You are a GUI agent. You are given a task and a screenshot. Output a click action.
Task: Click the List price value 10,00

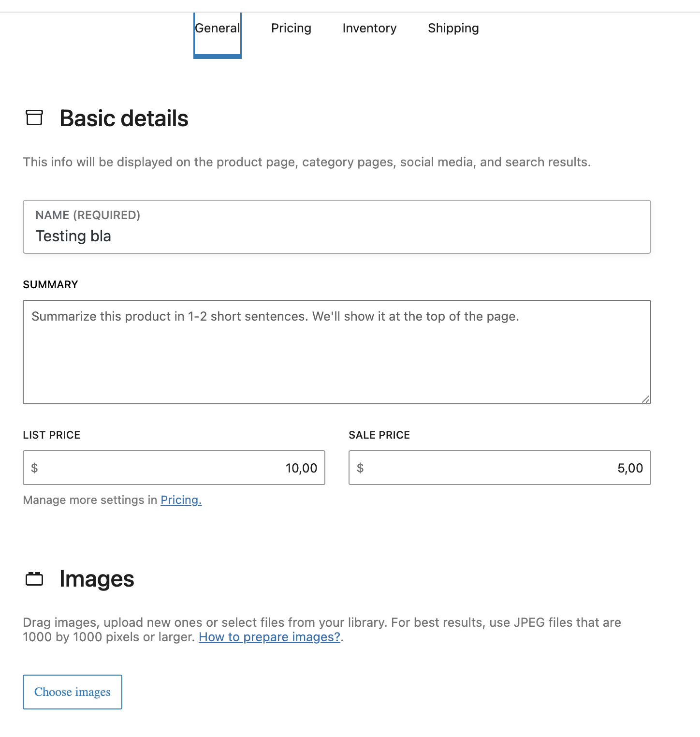tap(300, 468)
